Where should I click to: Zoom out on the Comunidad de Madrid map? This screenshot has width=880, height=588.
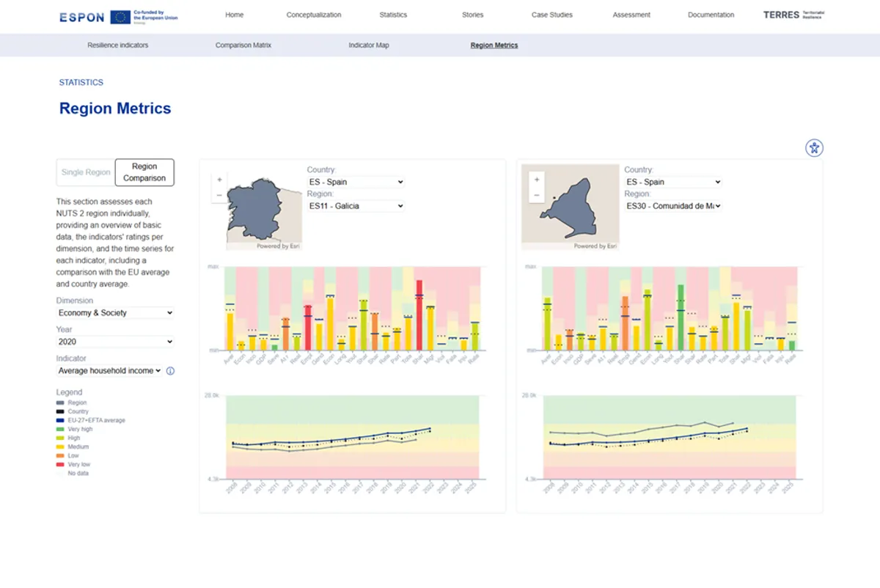tap(536, 194)
